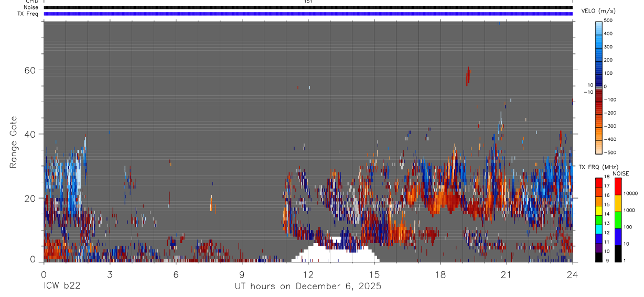
Task: Click the red top segment of NOISE bar
Action: click(618, 186)
